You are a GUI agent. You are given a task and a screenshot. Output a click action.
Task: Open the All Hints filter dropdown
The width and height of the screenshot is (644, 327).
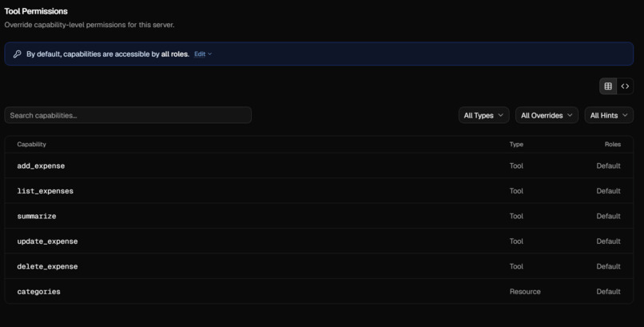609,115
